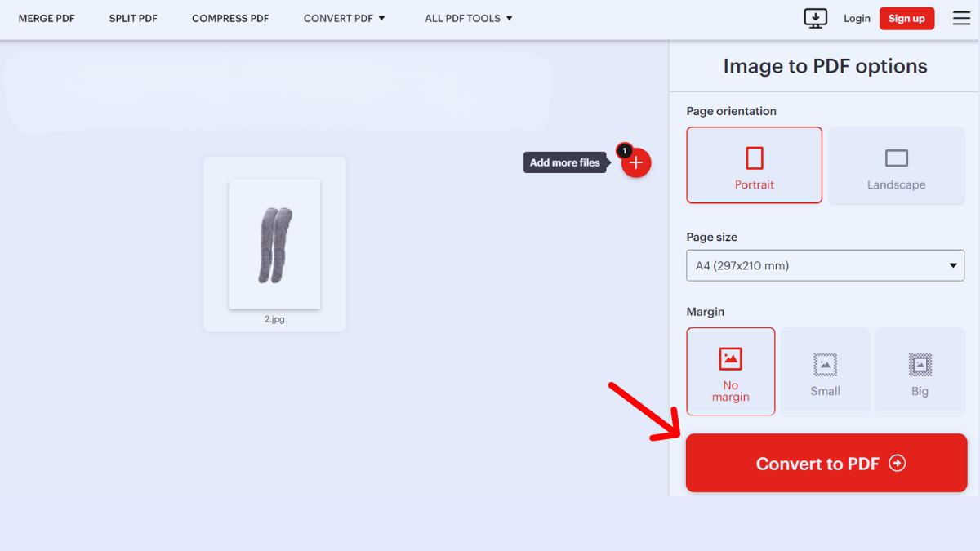Expand the All PDF Tools menu

click(469, 18)
